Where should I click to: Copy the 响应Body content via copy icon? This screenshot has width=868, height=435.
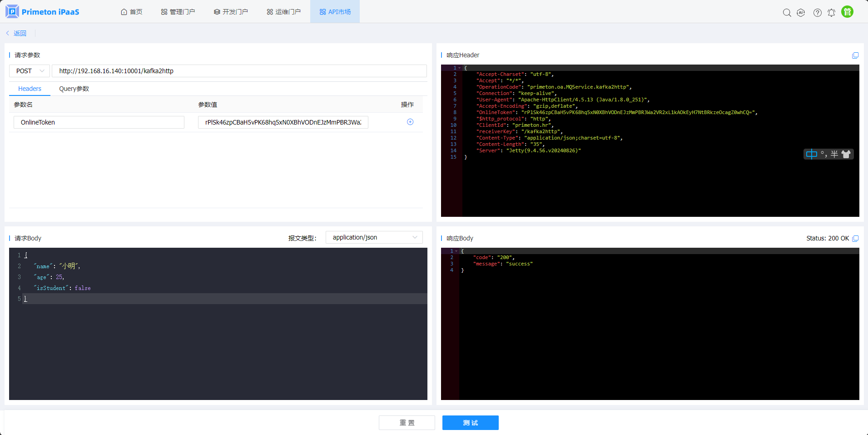855,239
